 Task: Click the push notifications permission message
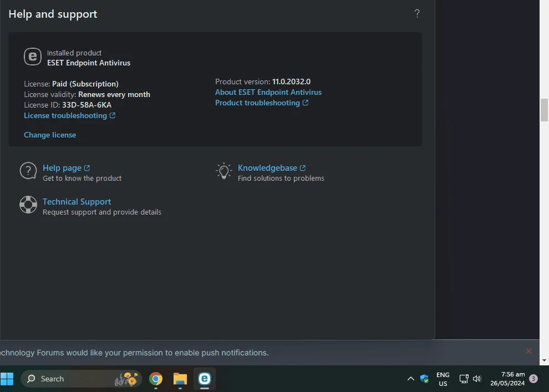134,353
